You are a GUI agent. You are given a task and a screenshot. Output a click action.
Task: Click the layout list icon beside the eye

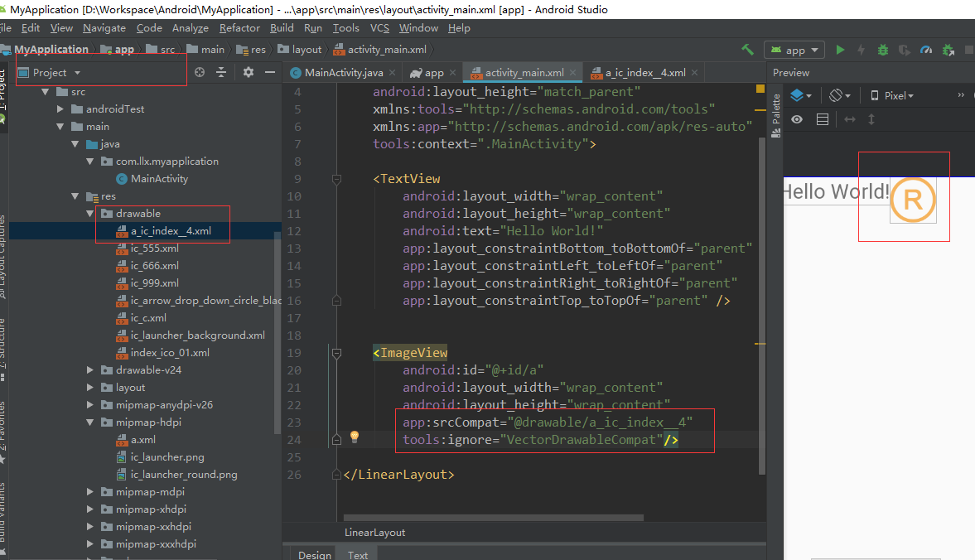tap(822, 119)
